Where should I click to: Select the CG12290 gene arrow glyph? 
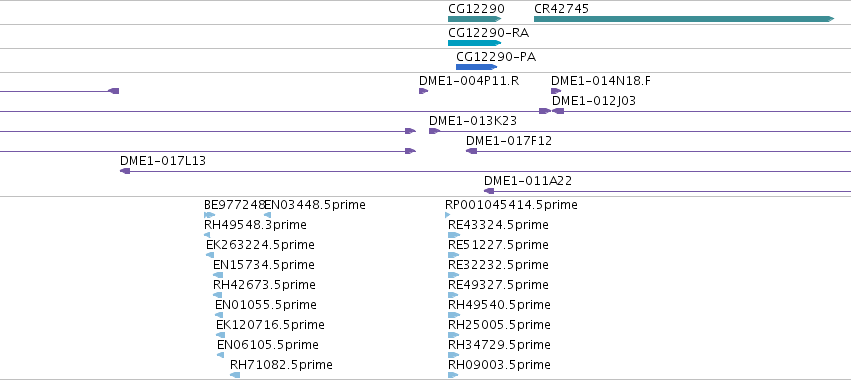click(x=474, y=19)
